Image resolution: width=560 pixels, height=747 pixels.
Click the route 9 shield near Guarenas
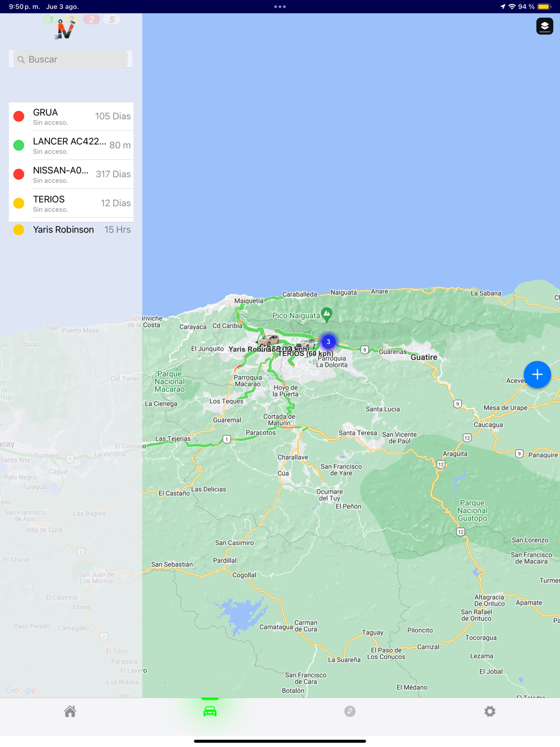[365, 350]
